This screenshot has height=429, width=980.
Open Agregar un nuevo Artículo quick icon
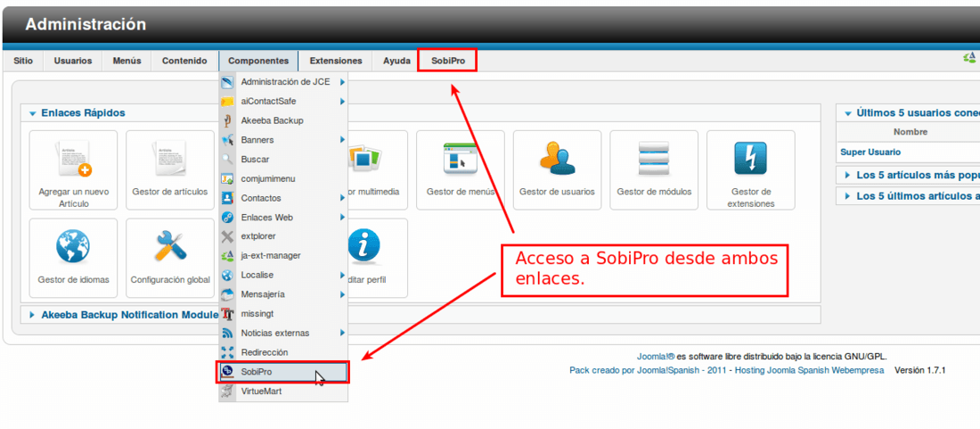(x=73, y=170)
